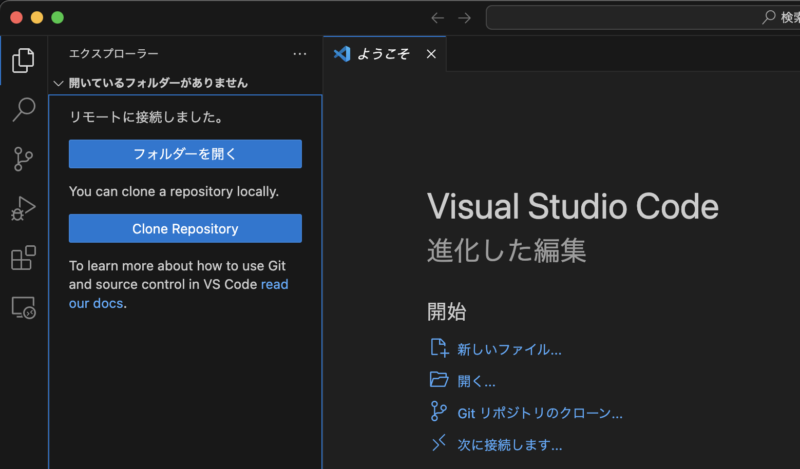800x469 pixels.
Task: Go forward with the right arrow
Action: pyautogui.click(x=464, y=18)
